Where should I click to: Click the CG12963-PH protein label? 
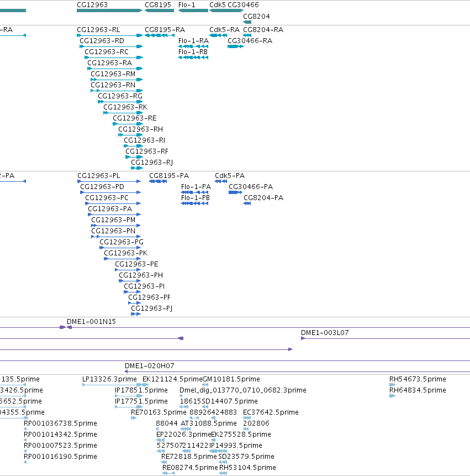[x=141, y=275]
